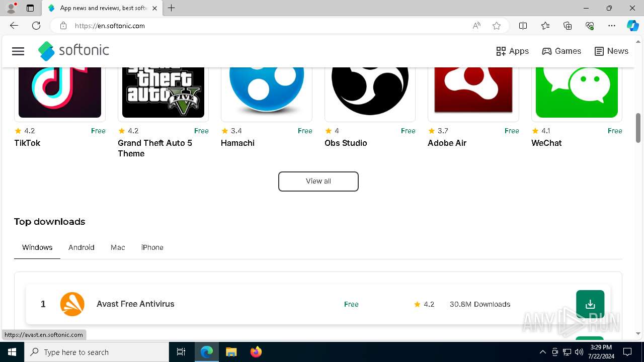The height and width of the screenshot is (362, 644).
Task: Open the Copilot sidebar
Action: [x=632, y=26]
